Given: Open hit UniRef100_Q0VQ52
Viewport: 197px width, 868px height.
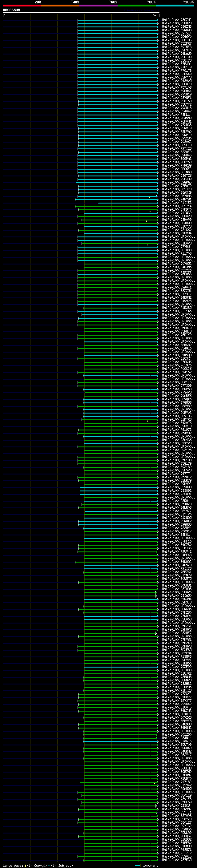Looking at the screenshot, I should point(177,264).
